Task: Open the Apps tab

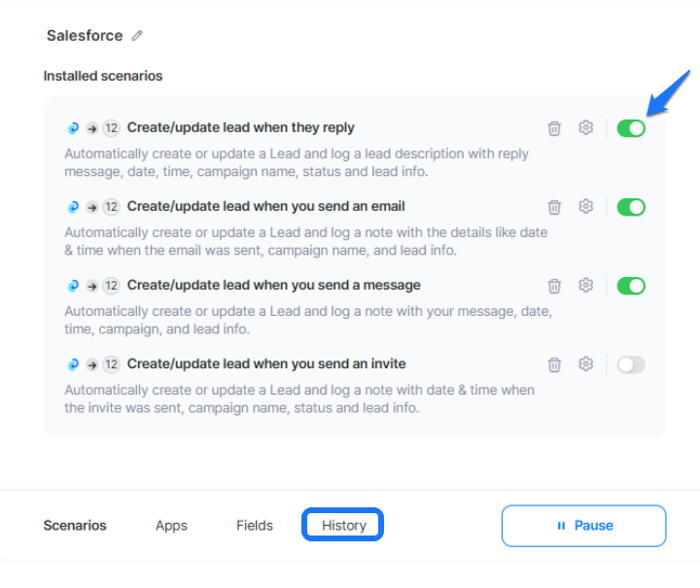Action: [171, 526]
